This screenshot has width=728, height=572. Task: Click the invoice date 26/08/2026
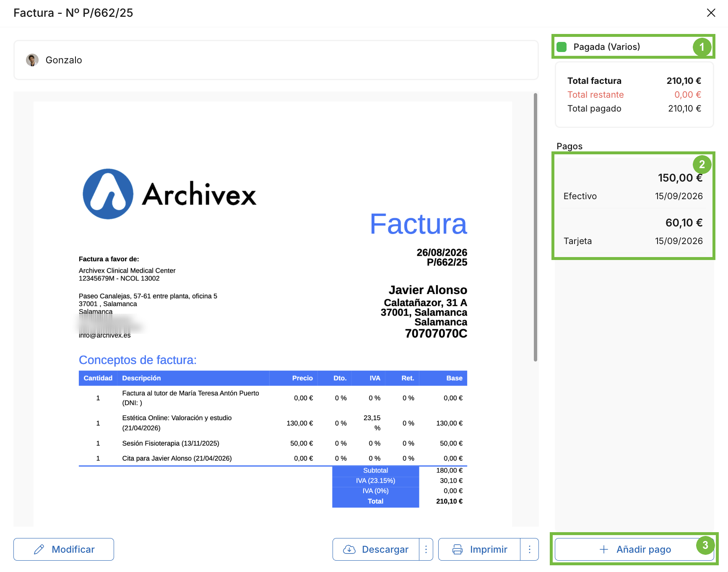pyautogui.click(x=442, y=252)
